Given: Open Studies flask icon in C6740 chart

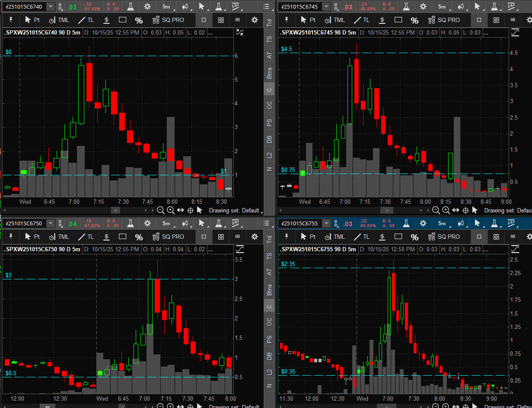Looking at the screenshot, I should (130, 6).
